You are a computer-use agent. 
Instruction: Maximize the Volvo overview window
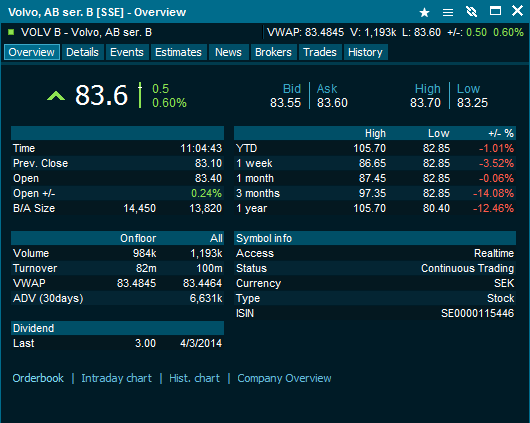coord(495,11)
